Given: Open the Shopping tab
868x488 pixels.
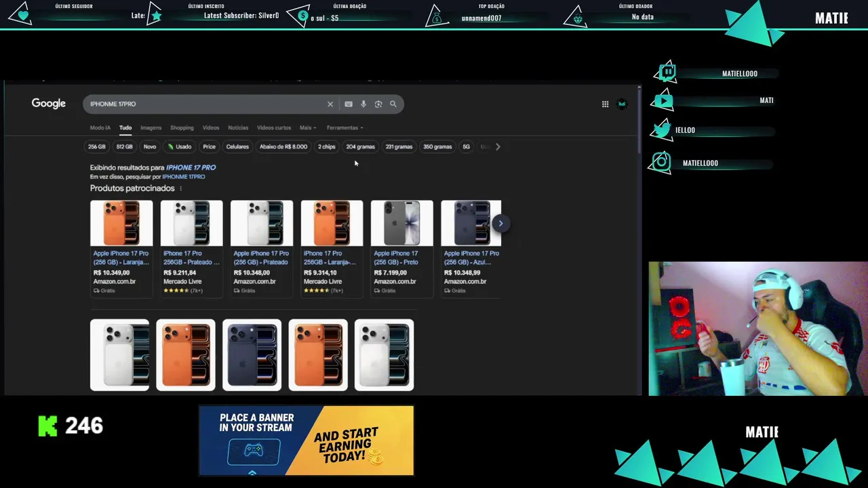Looking at the screenshot, I should pos(182,128).
